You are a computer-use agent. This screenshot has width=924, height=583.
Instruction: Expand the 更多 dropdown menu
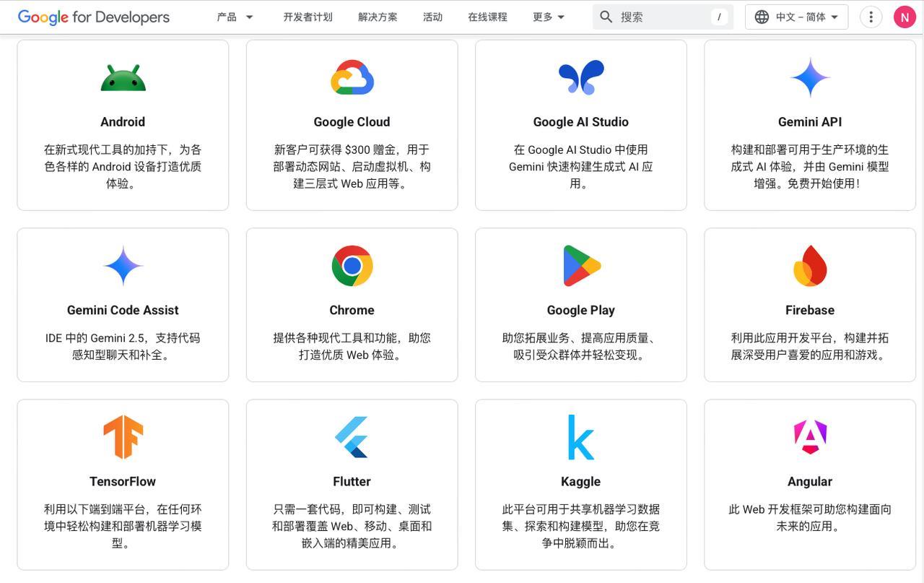point(549,17)
